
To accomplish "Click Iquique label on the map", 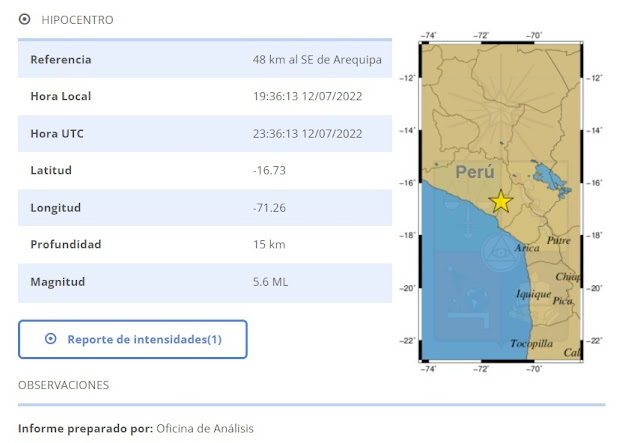I will [x=534, y=294].
